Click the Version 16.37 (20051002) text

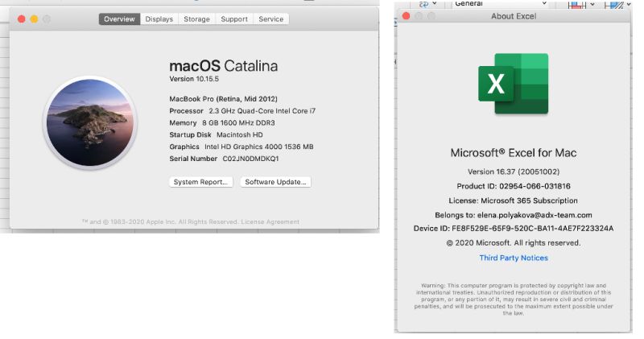point(514,172)
